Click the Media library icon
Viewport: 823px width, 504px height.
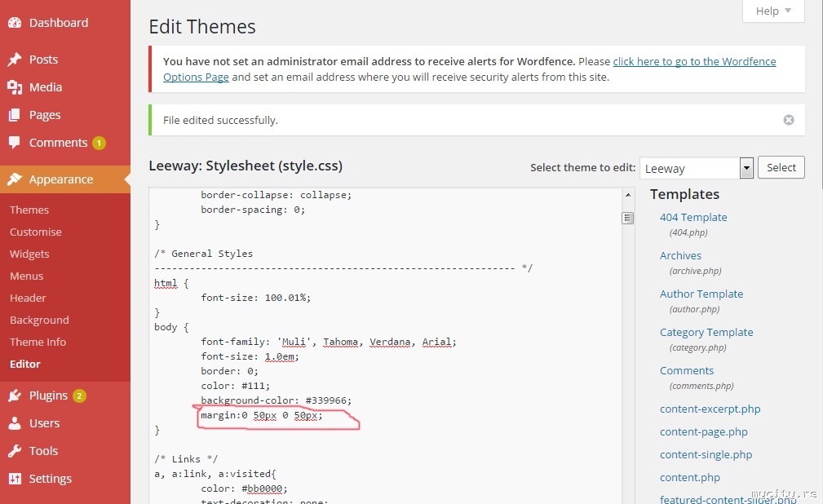click(x=15, y=87)
